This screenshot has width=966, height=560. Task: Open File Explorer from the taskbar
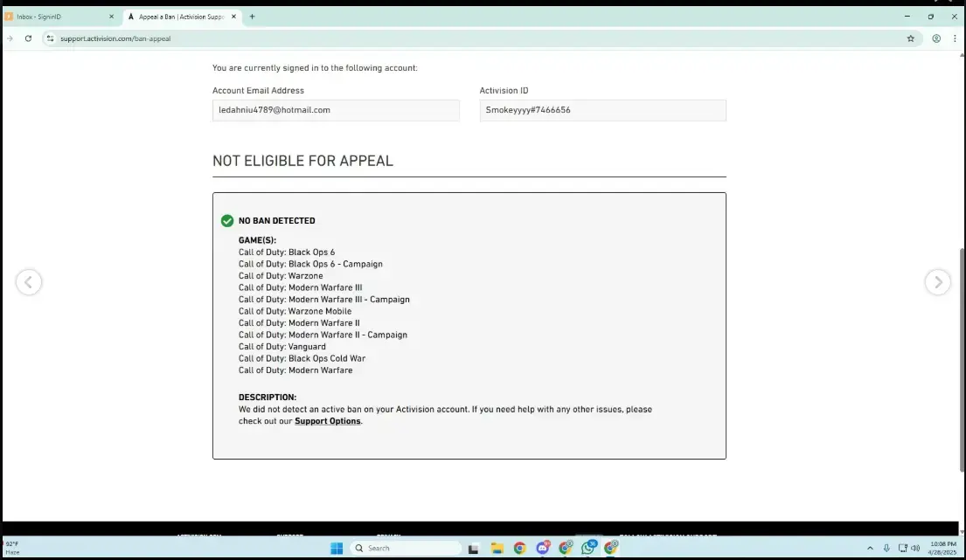coord(497,548)
